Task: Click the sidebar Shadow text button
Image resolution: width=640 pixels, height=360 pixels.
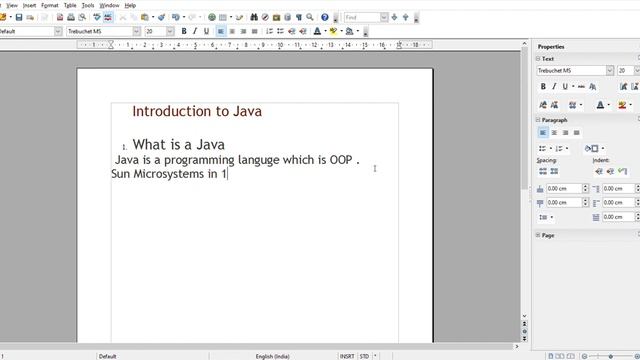Action: [x=593, y=87]
